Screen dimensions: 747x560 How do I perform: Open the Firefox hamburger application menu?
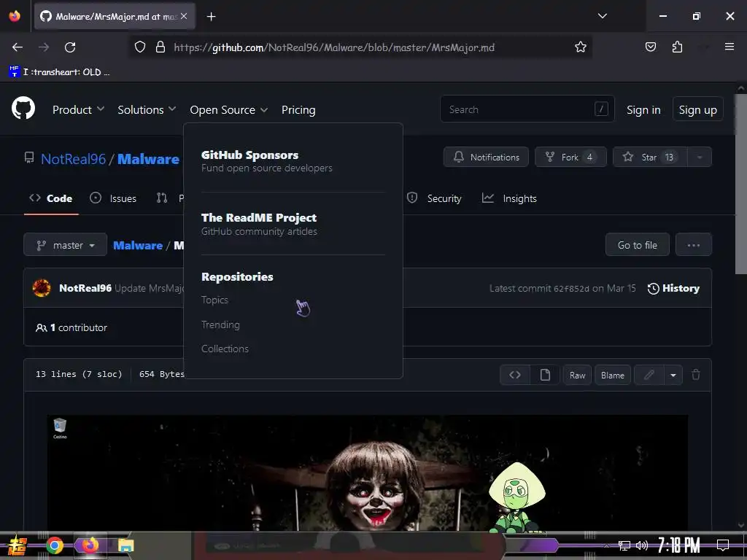729,47
